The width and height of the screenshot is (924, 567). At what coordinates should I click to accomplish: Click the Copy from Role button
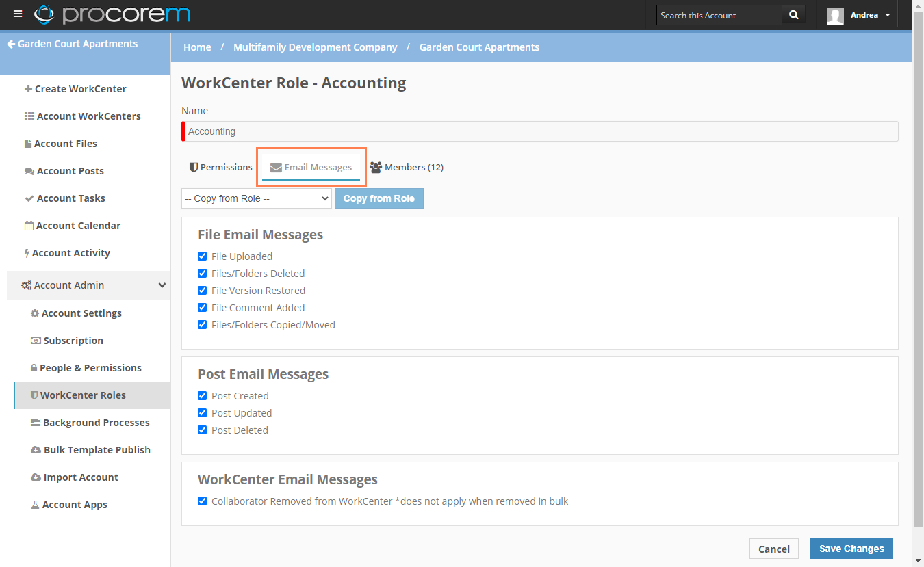coord(379,198)
